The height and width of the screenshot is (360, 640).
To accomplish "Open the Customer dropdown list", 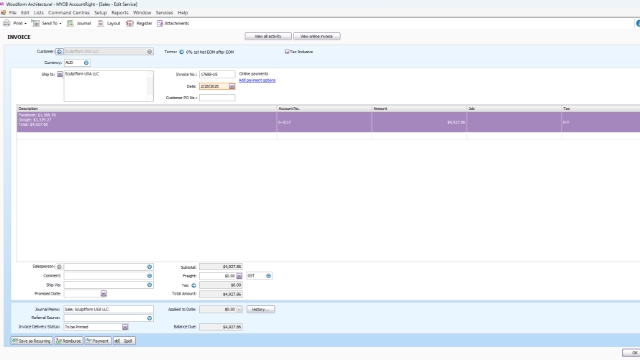I will click(x=149, y=51).
